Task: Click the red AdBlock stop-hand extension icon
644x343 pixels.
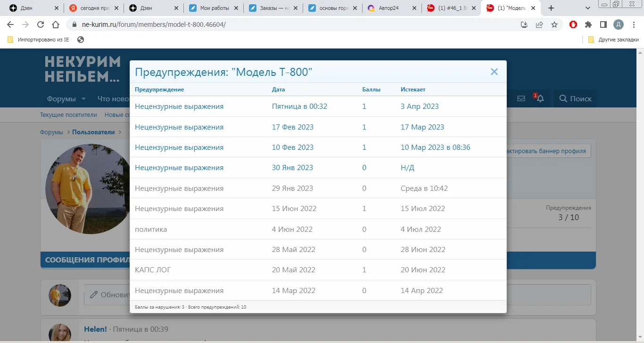Action: click(573, 24)
